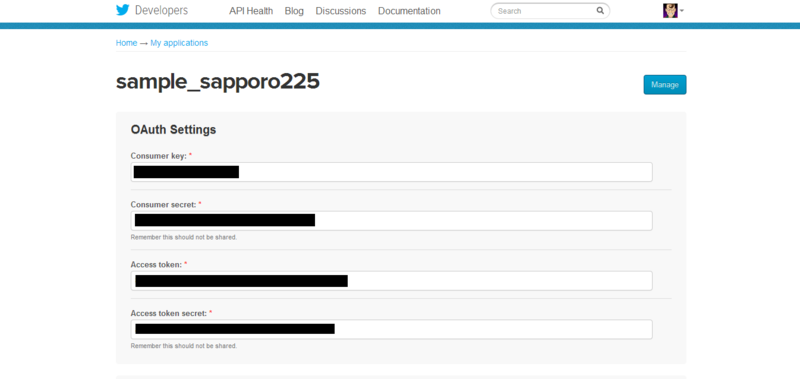
Task: Open My applications breadcrumb link
Action: coord(179,43)
